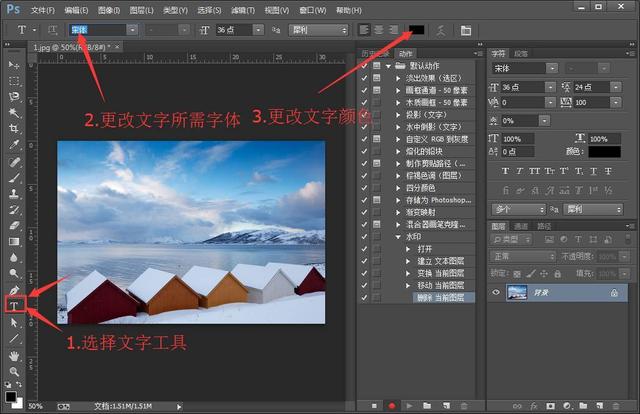Select the Move tool

[14, 65]
